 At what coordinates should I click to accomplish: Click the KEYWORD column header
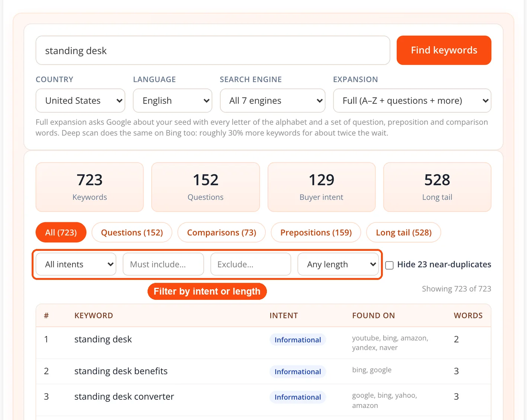pyautogui.click(x=94, y=316)
